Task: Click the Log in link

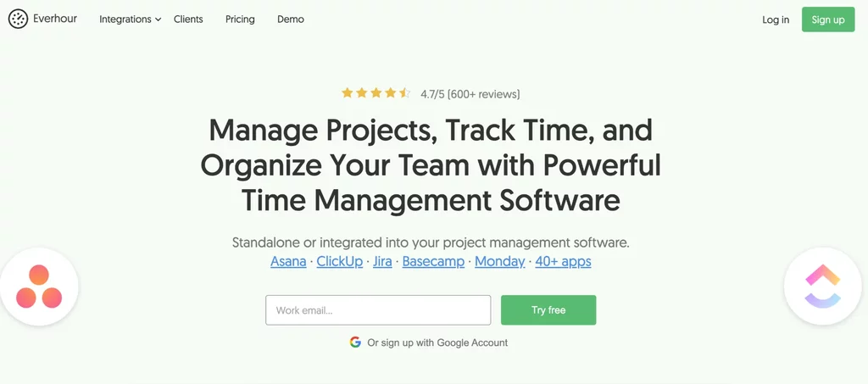Action: (776, 19)
